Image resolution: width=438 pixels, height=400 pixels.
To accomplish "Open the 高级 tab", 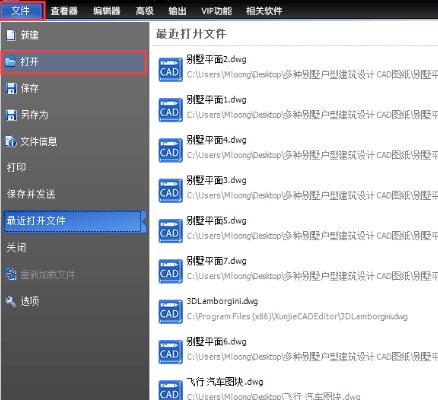I will (x=145, y=11).
